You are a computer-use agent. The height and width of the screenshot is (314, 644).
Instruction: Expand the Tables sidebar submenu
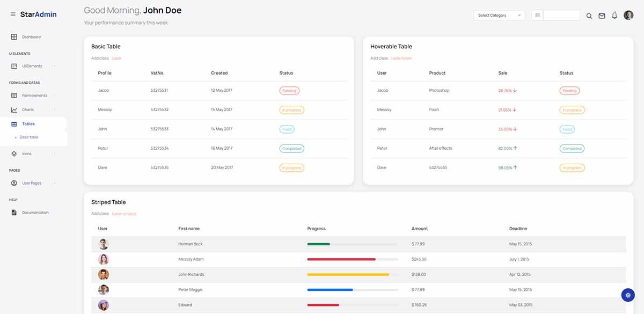pyautogui.click(x=29, y=124)
